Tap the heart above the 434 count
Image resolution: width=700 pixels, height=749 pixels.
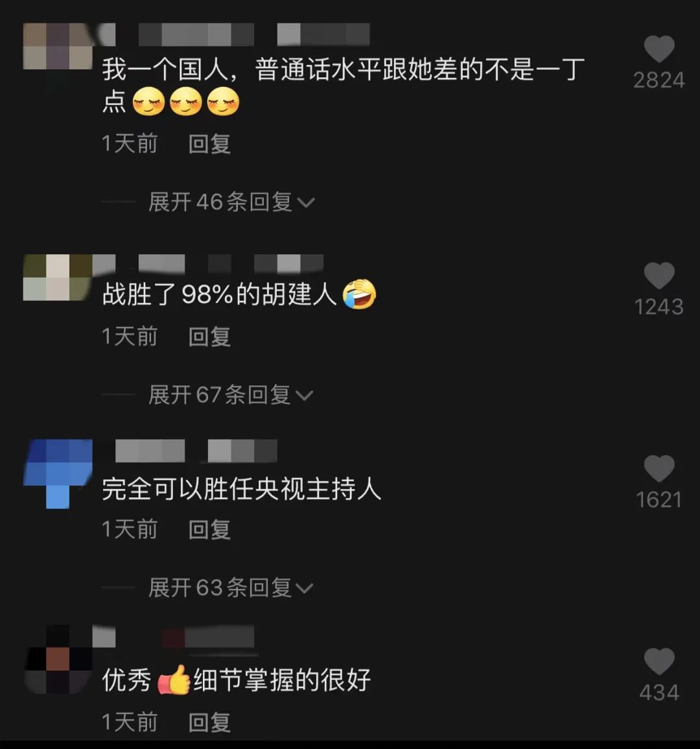click(659, 661)
